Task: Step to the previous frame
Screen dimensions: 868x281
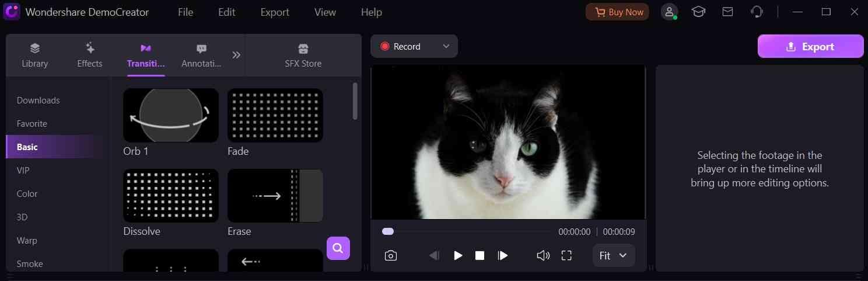Action: click(435, 256)
